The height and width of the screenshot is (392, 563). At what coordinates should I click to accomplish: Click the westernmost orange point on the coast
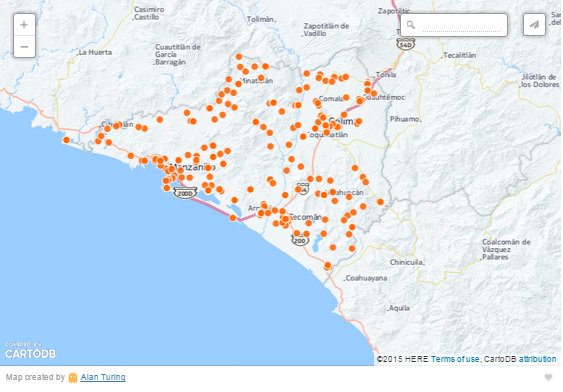point(66,140)
